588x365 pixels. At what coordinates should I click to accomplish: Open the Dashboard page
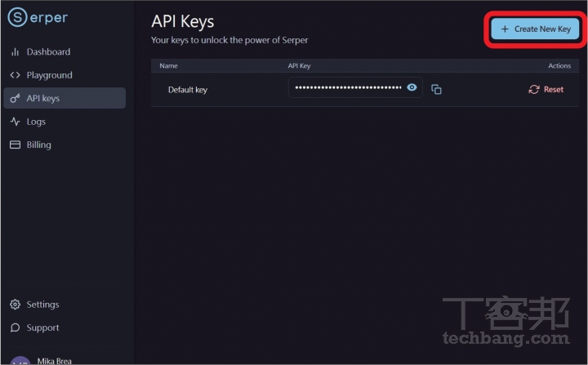(x=65, y=51)
